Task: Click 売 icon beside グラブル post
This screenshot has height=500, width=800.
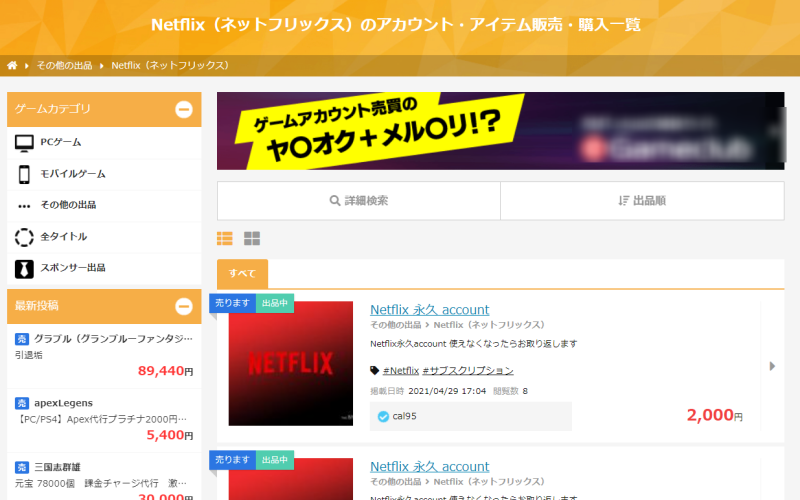Action: [21, 339]
